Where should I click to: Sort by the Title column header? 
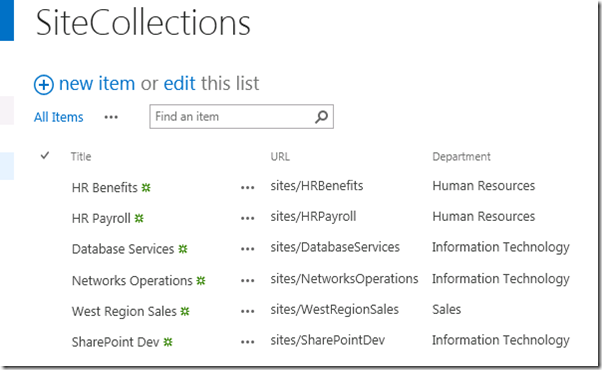click(81, 157)
